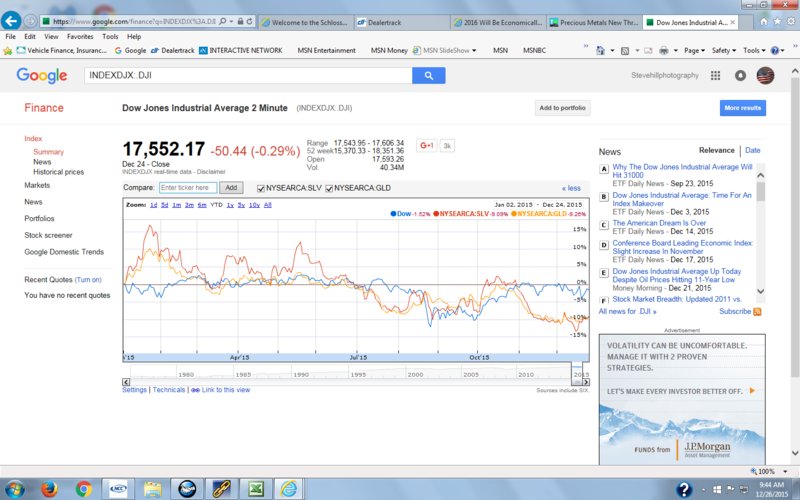Open the Tools dropdown in command bar
Image resolution: width=800 pixels, height=500 pixels.
[754, 51]
